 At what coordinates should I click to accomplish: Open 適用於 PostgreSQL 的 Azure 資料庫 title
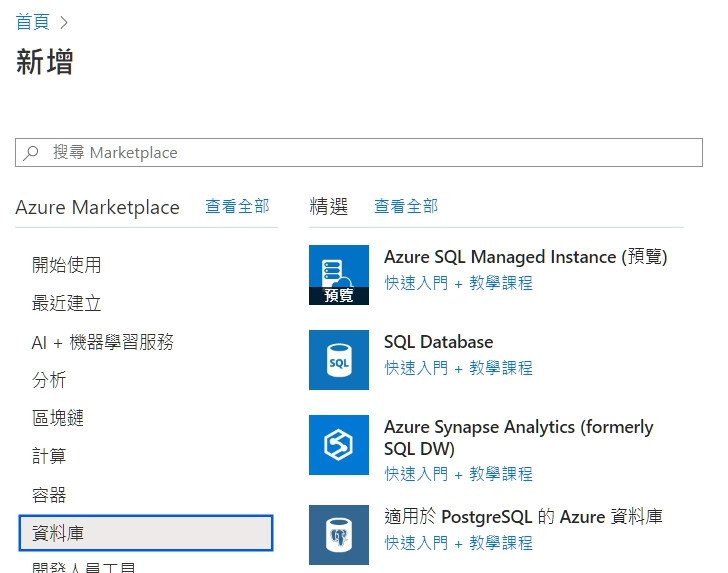click(523, 516)
